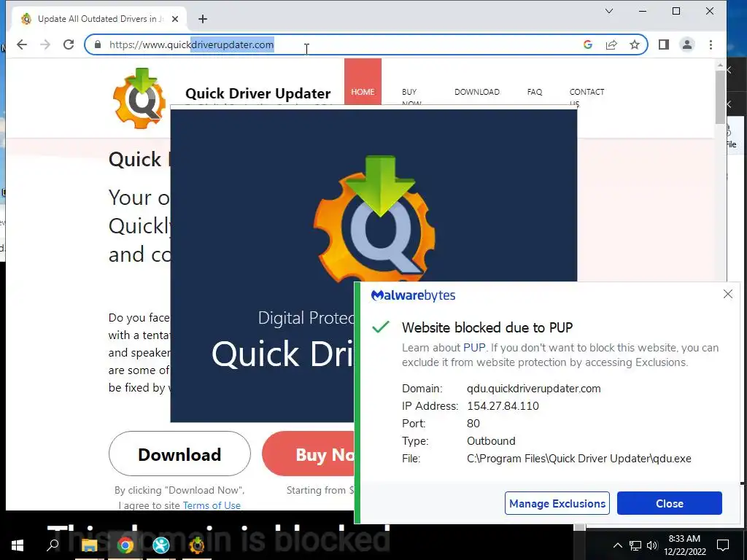
Task: Share this page via share icon
Action: pos(611,44)
